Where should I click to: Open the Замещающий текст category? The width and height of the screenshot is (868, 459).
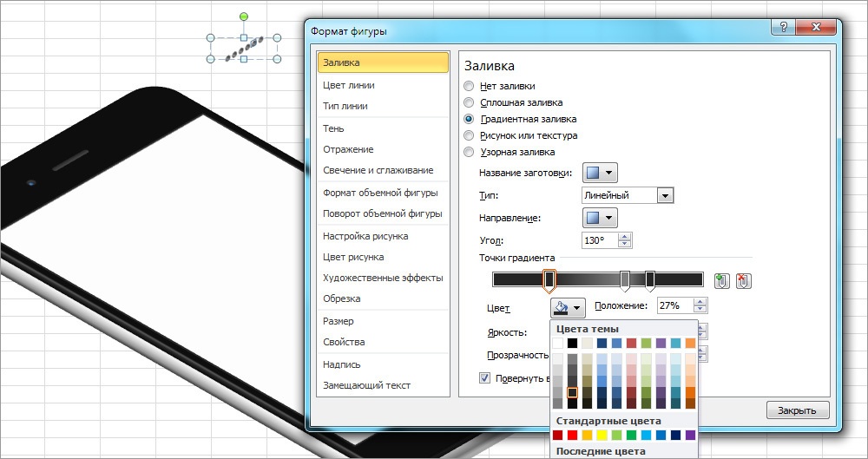[x=383, y=385]
